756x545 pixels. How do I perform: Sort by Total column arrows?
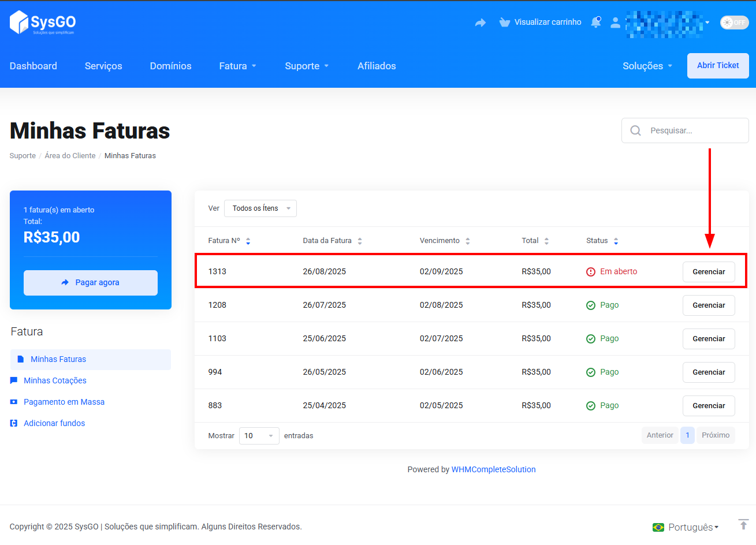pyautogui.click(x=546, y=241)
